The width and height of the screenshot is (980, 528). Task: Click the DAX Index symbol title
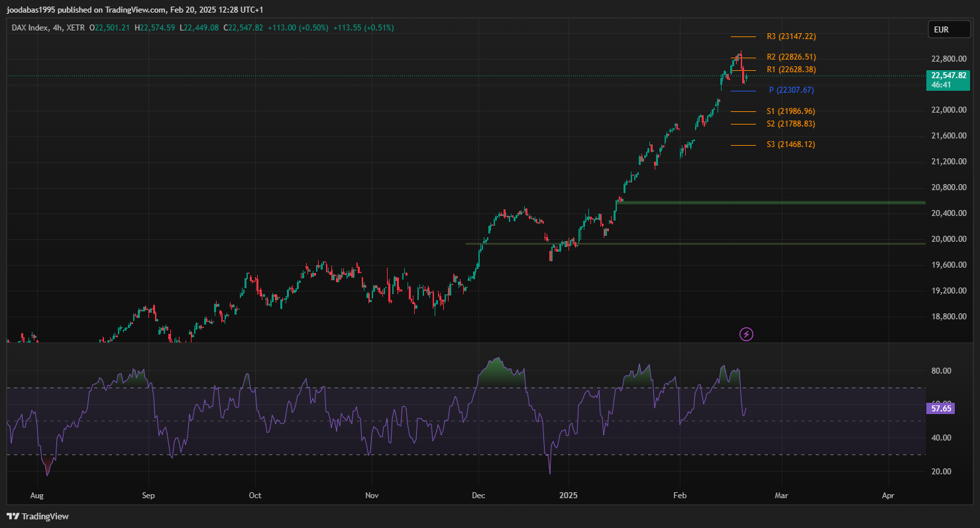(x=32, y=28)
